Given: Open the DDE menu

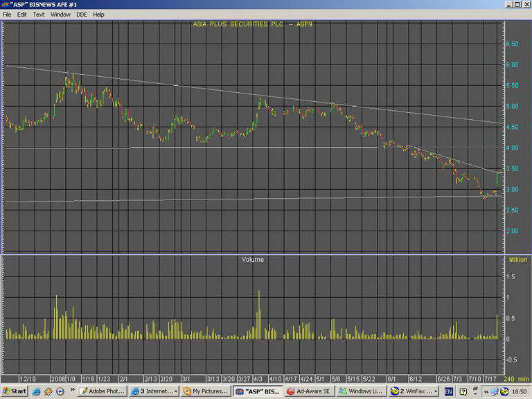Looking at the screenshot, I should pos(82,15).
